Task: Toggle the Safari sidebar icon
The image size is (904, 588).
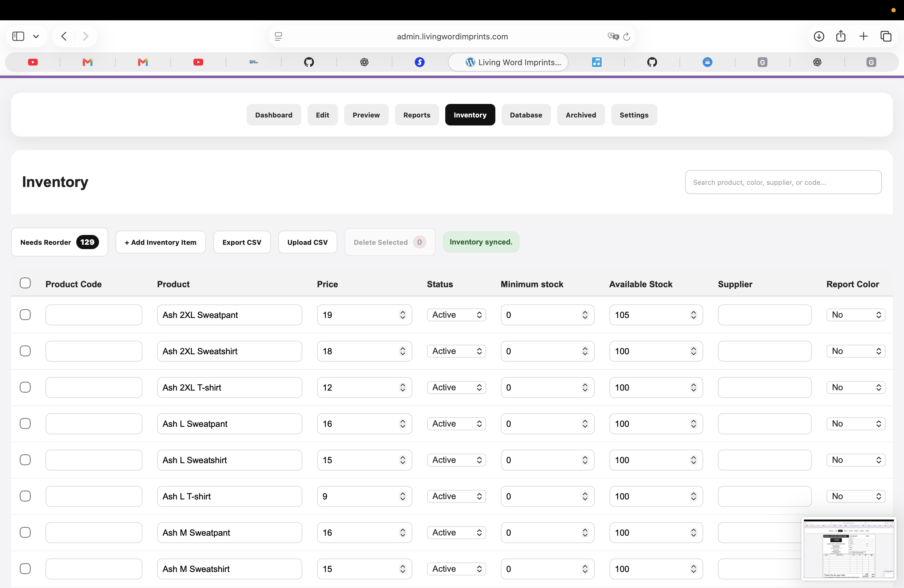Action: (18, 37)
